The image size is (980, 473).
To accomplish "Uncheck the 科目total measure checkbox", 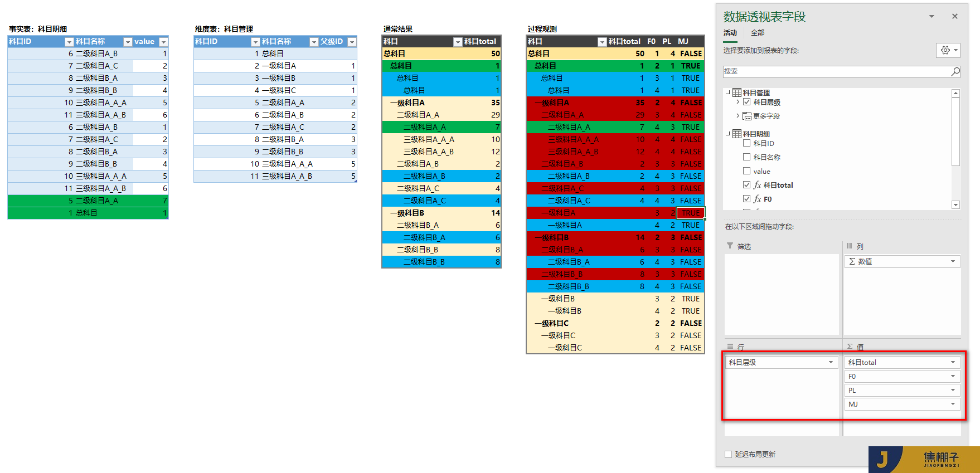I will pyautogui.click(x=746, y=185).
